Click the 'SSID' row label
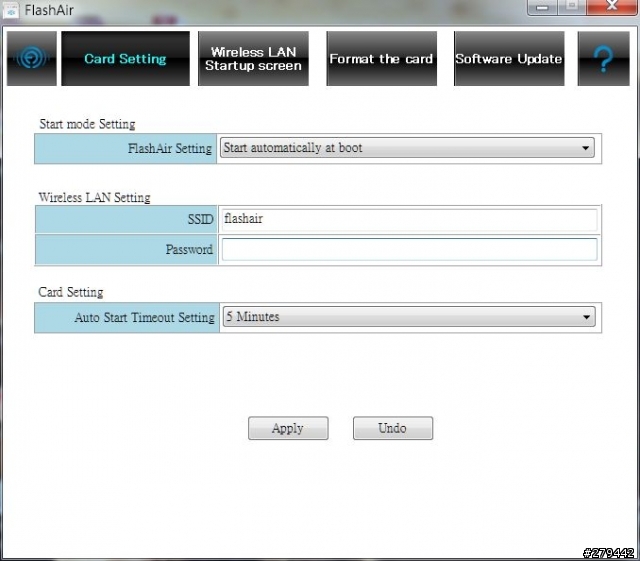This screenshot has width=640, height=561. 200,219
